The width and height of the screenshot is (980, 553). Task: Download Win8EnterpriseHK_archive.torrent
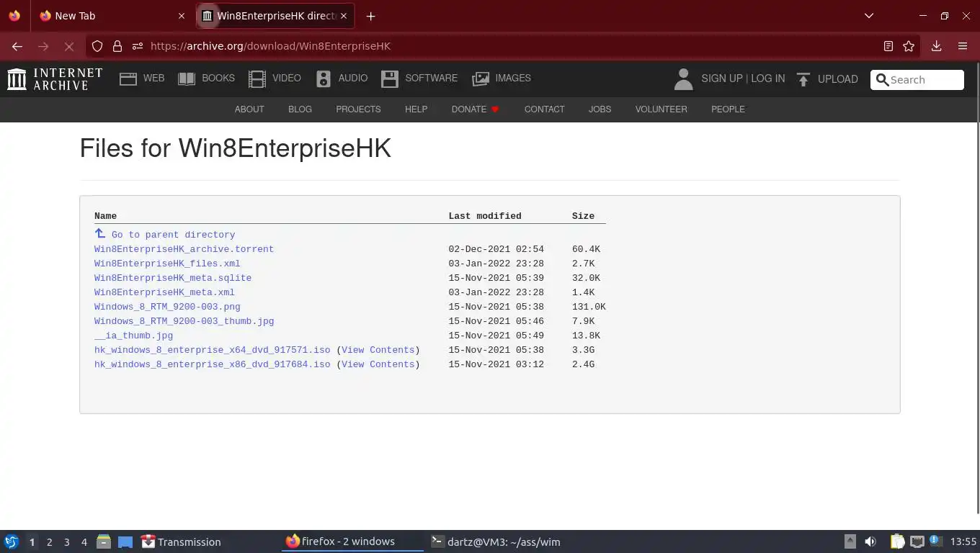[x=184, y=249]
